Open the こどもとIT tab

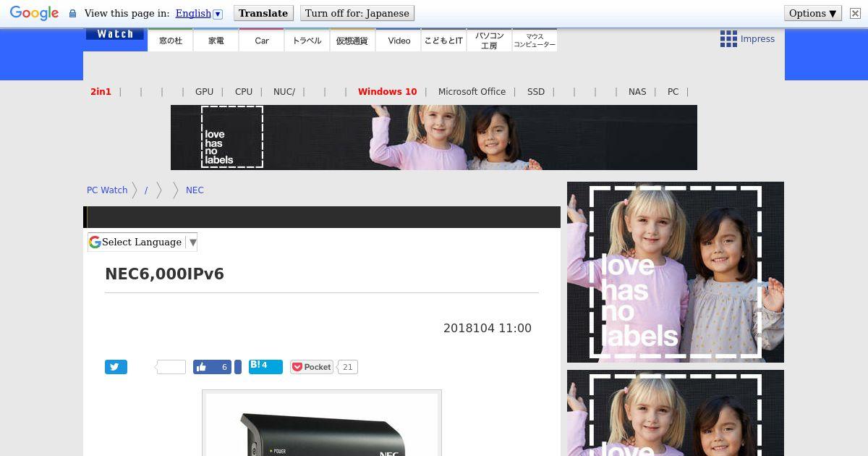click(x=443, y=41)
